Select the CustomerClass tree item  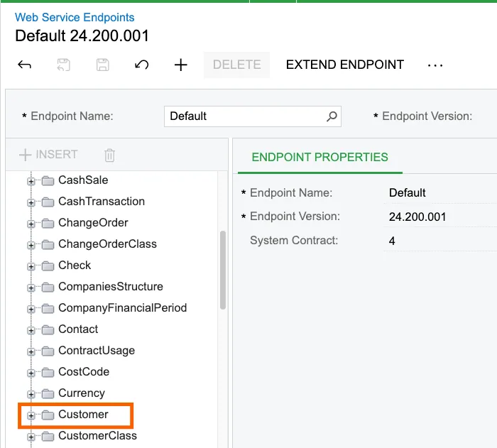tap(98, 436)
